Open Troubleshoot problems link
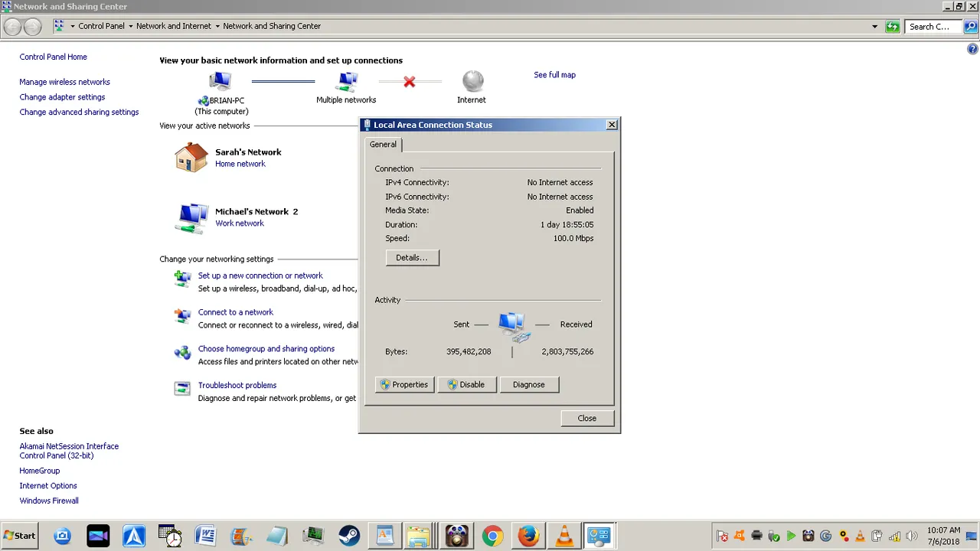The width and height of the screenshot is (980, 551). coord(237,386)
